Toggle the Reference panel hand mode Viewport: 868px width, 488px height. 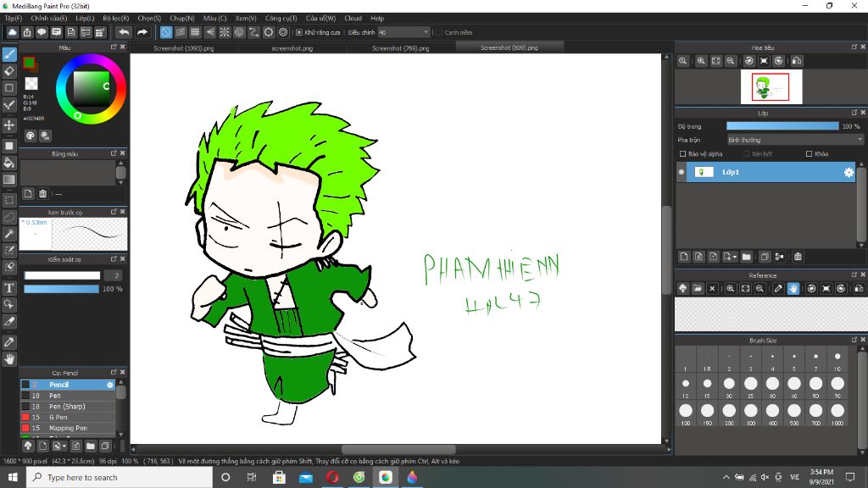coord(793,289)
